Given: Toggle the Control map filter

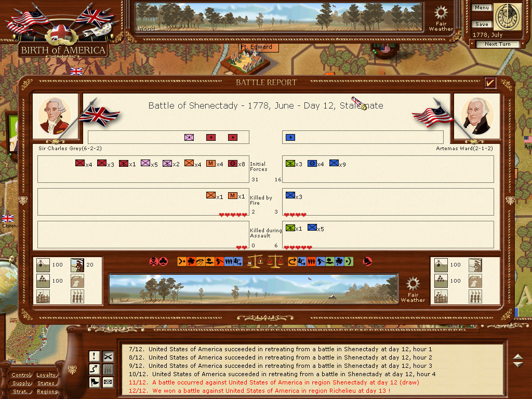Looking at the screenshot, I should (x=21, y=375).
